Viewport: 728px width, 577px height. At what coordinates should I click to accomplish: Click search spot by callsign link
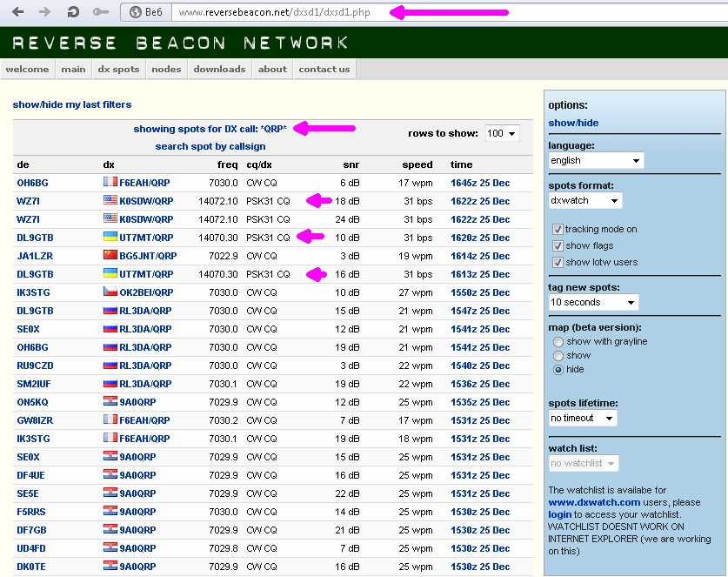(210, 146)
